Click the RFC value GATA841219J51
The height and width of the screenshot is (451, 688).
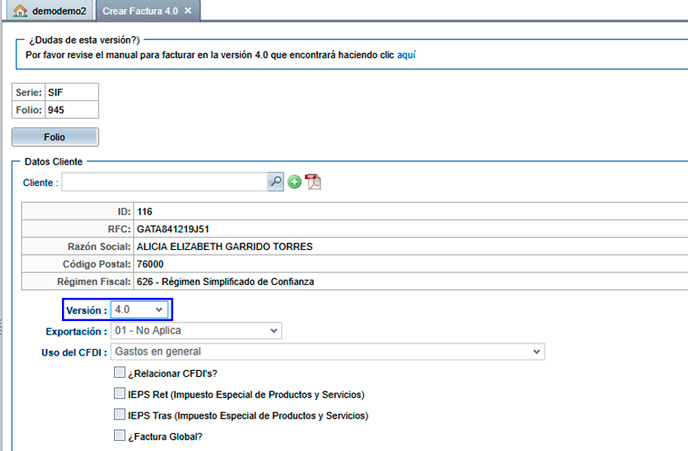(173, 229)
